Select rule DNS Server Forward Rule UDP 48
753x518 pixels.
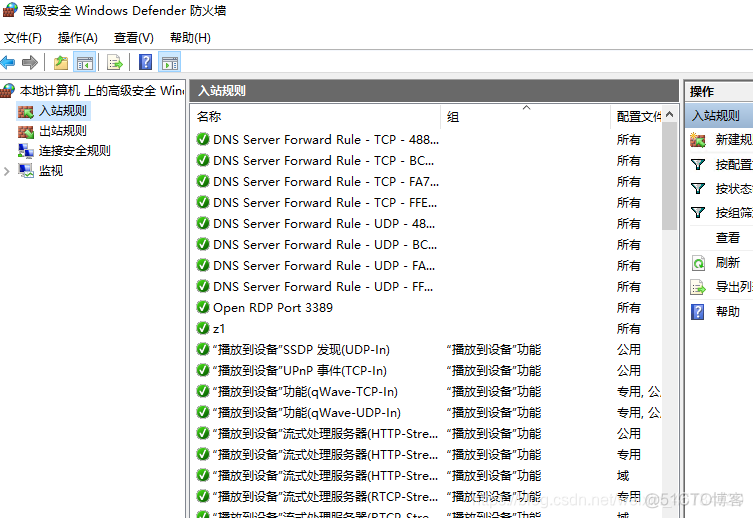(324, 224)
